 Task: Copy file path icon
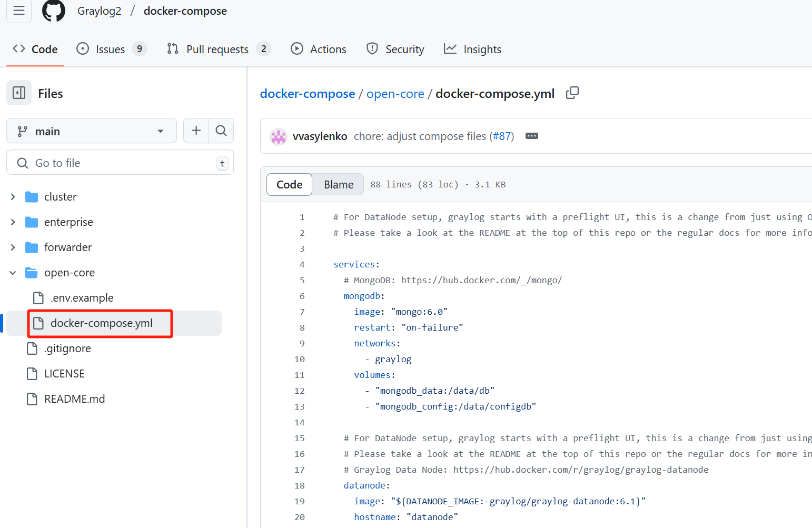572,93
